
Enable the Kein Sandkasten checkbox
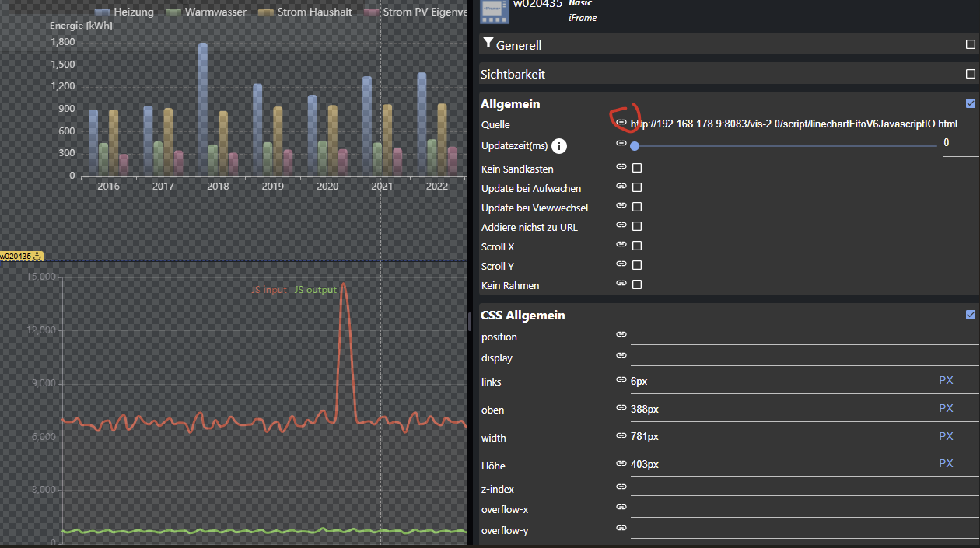click(637, 168)
